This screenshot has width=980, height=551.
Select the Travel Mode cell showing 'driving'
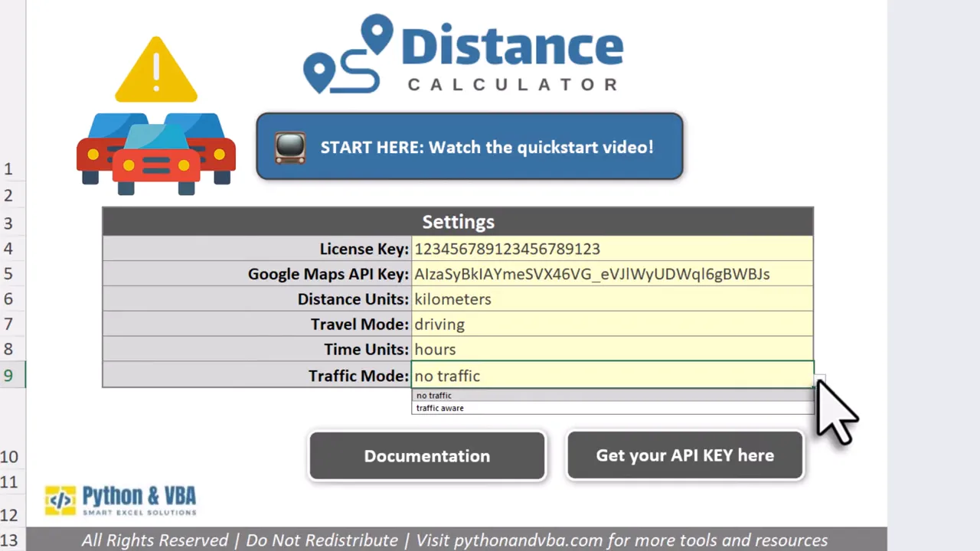(x=536, y=324)
